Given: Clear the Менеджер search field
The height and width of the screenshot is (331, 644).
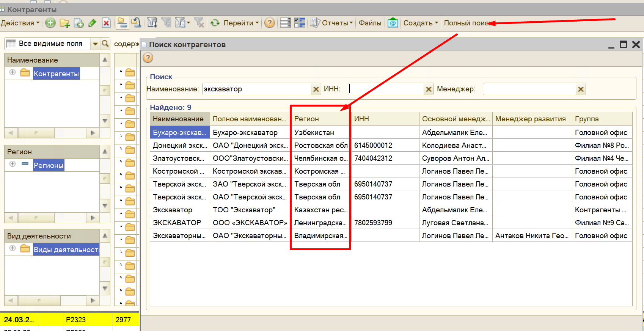Looking at the screenshot, I should pos(581,89).
